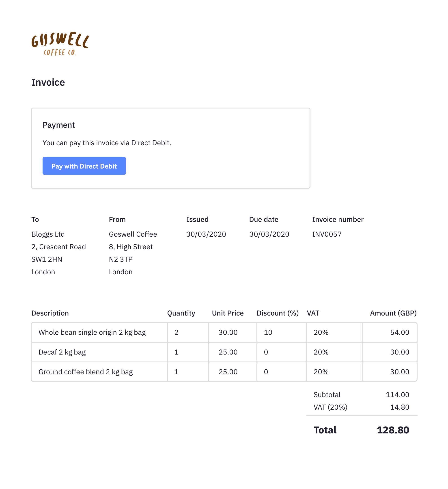Click the Decaf 2 kg bag row
This screenshot has height=489, width=448.
(224, 352)
